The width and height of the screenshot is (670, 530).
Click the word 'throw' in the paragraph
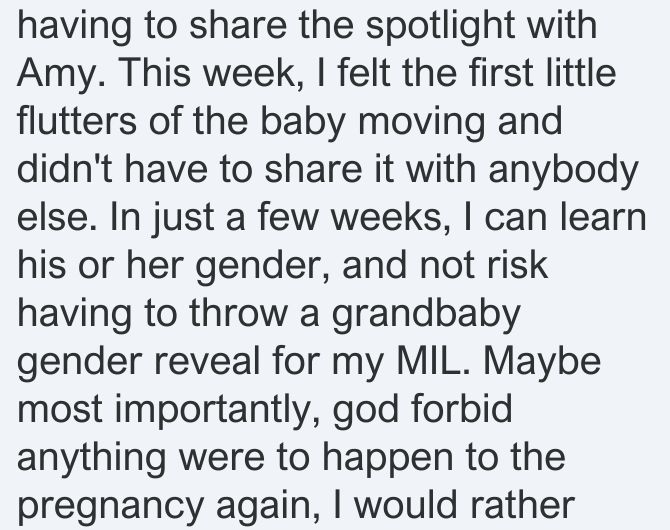coord(238,313)
